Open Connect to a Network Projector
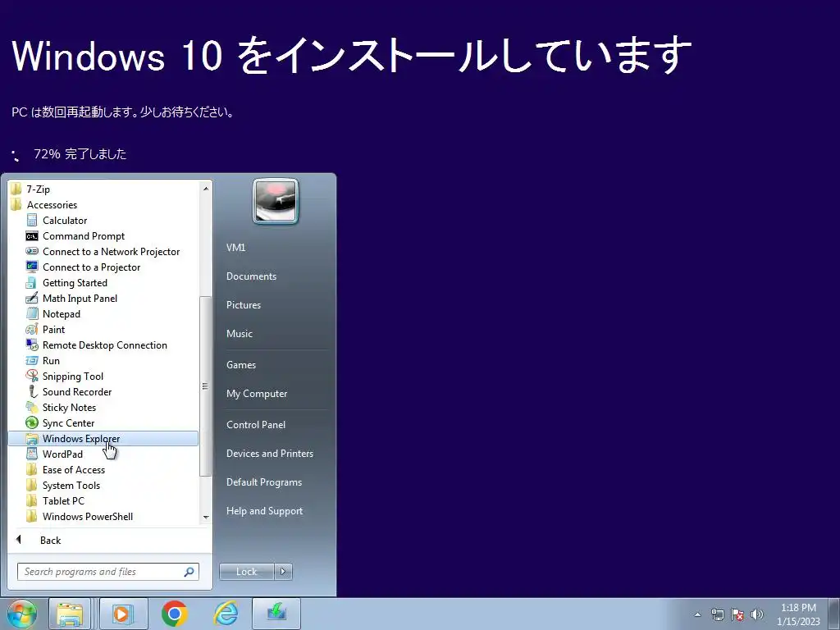Viewport: 840px width, 630px height. [x=111, y=251]
